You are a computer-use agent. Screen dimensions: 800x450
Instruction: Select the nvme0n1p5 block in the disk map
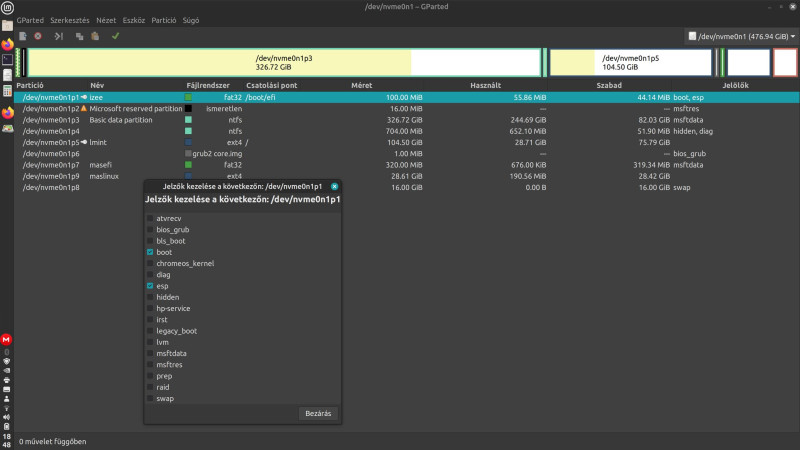pos(631,62)
